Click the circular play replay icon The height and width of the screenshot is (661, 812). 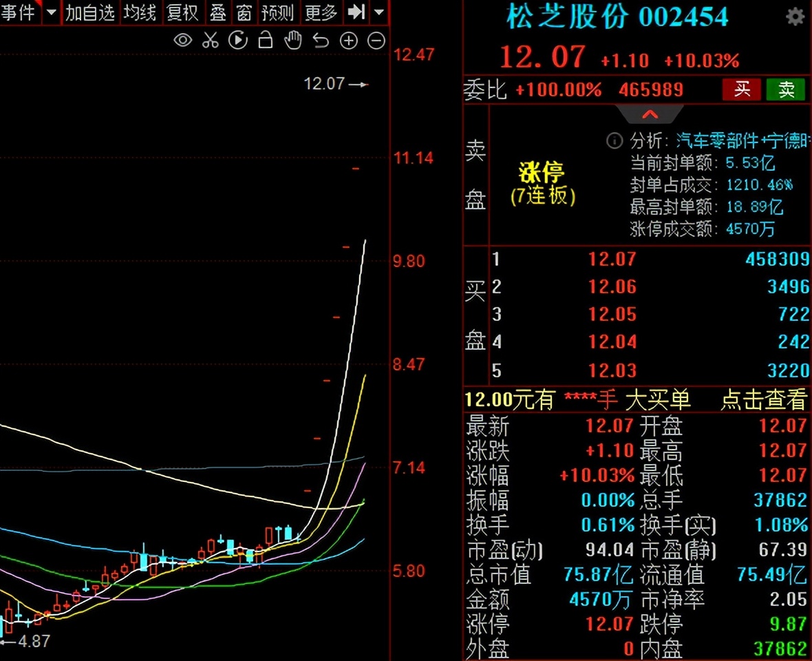click(x=237, y=40)
